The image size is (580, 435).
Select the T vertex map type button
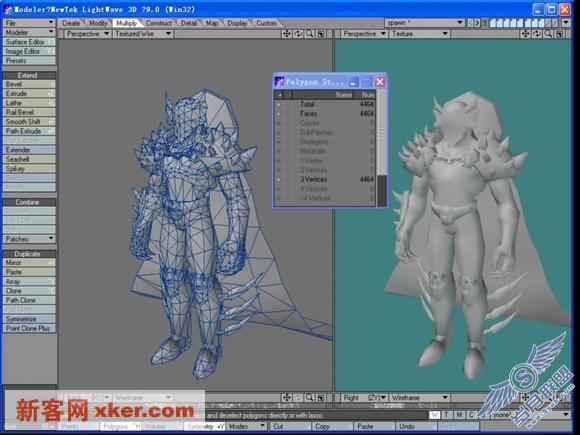click(447, 415)
